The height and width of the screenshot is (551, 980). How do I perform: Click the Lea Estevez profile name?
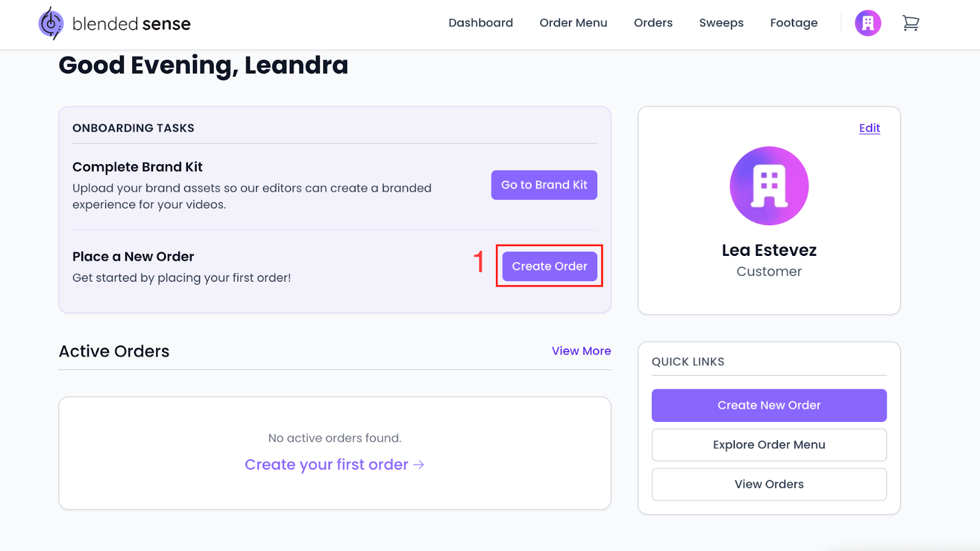click(x=769, y=250)
